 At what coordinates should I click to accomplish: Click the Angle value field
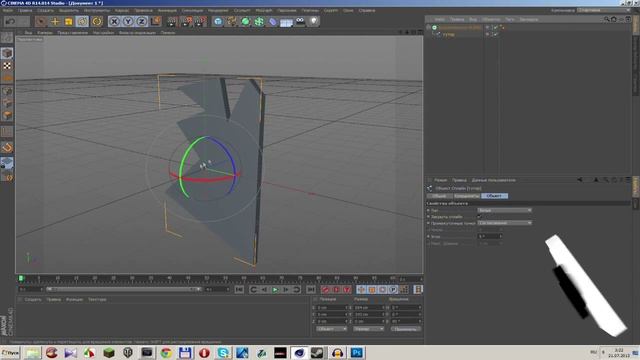point(489,236)
